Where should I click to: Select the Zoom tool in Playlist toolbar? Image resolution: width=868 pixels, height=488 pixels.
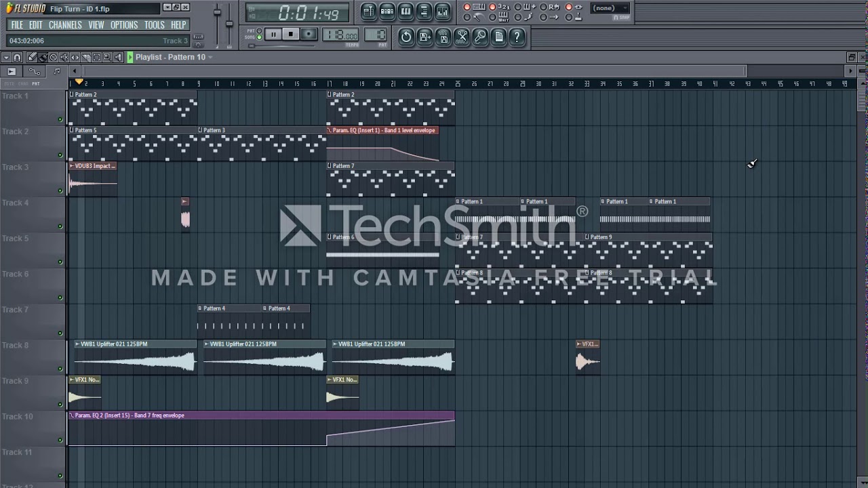coord(107,57)
